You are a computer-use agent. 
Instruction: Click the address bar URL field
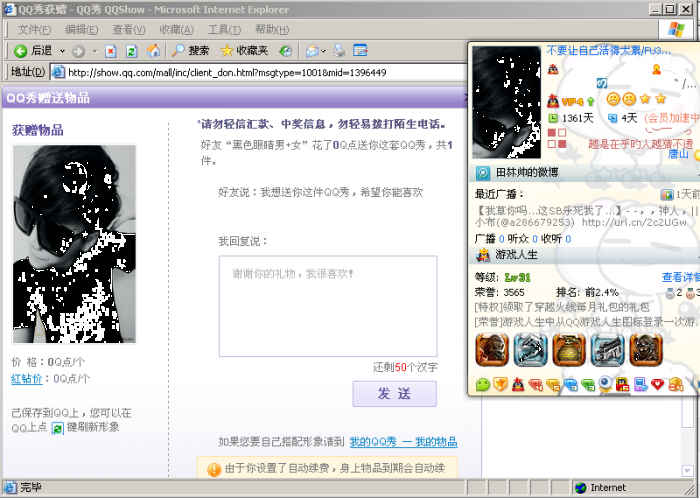coord(259,72)
